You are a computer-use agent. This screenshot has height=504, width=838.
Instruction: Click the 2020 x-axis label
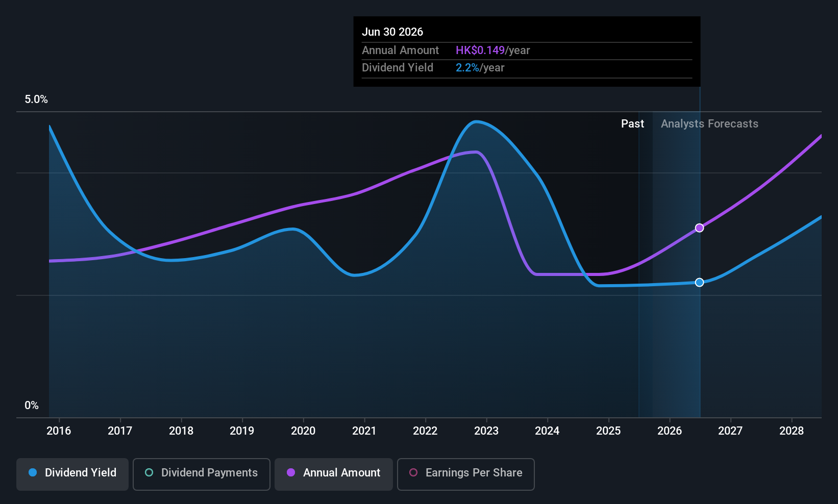pyautogui.click(x=303, y=431)
